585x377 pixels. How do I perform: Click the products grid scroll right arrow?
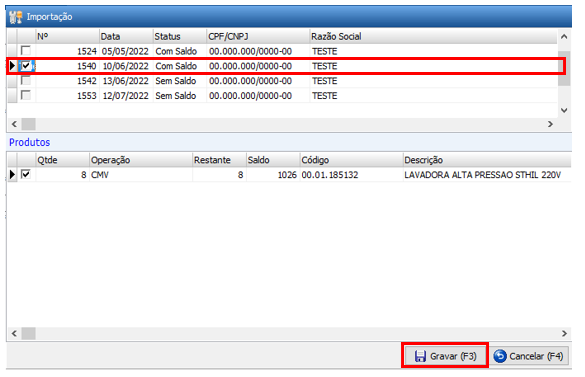pos(564,333)
